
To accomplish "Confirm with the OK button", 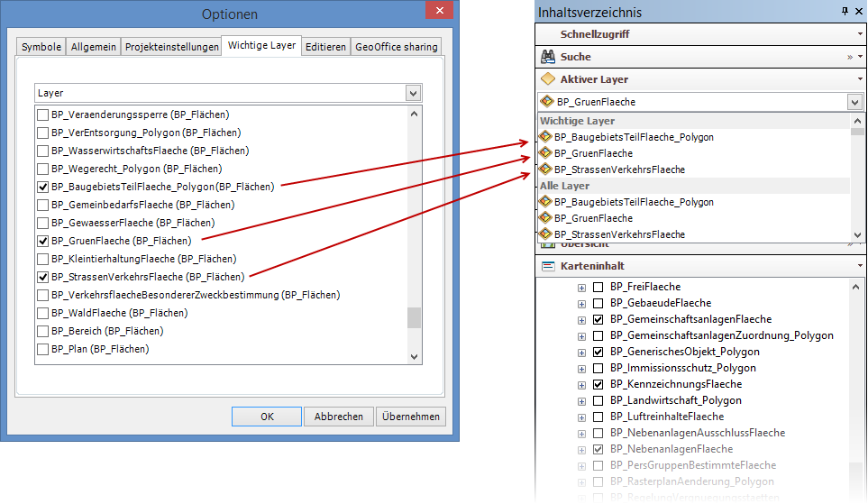I will click(x=267, y=417).
